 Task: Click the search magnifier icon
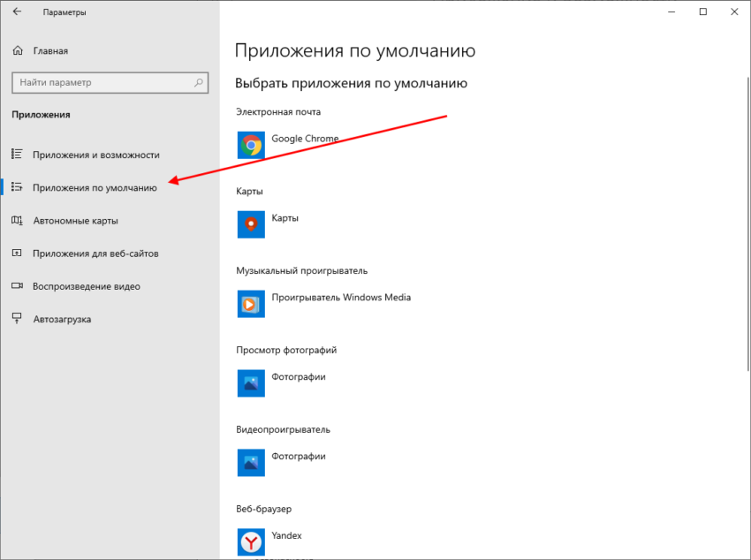(199, 83)
